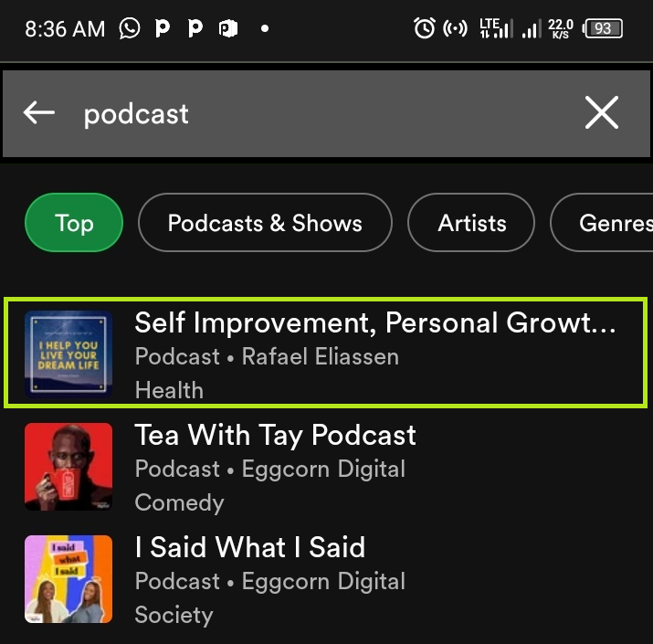
Task: Open Tea With Tay Podcast cover art
Action: 68,467
